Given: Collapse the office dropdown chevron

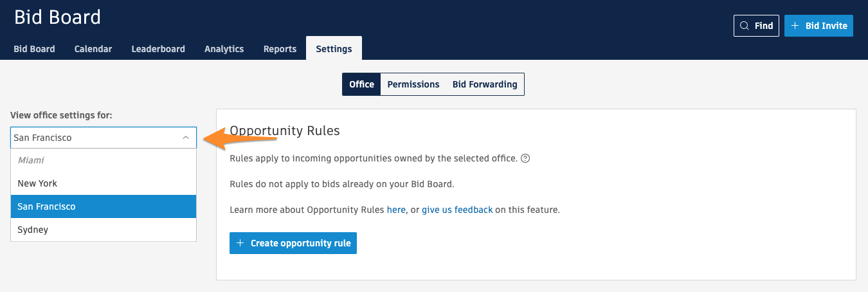Looking at the screenshot, I should tap(186, 138).
